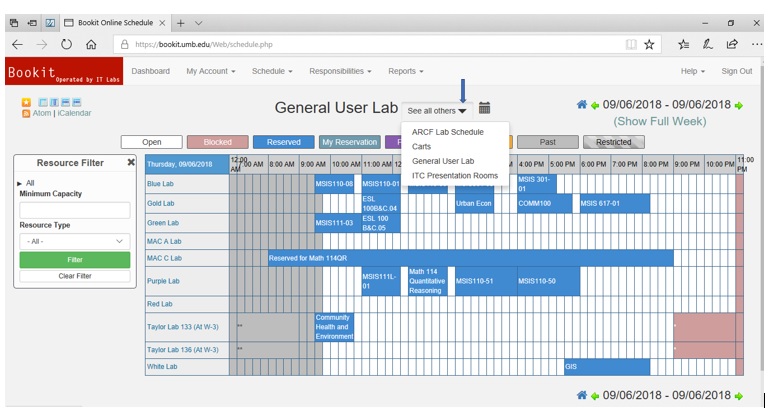Viewport: 774px width, 416px height.
Task: Toggle the See all others schedule dropdown
Action: coord(437,110)
